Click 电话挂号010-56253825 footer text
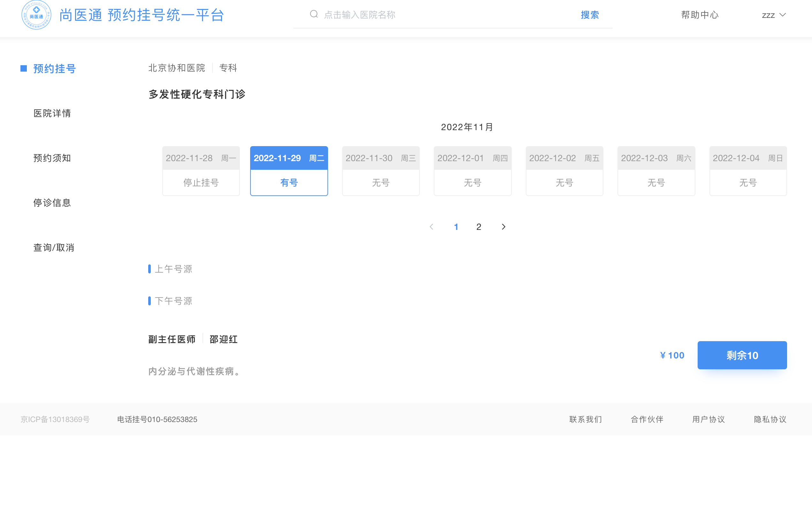This screenshot has height=525, width=812. point(157,419)
